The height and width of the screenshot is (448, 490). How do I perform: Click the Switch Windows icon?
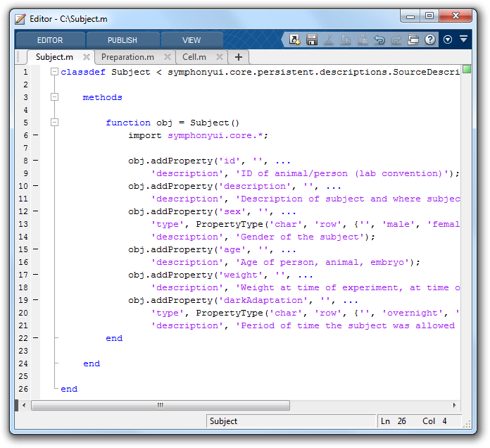point(413,40)
